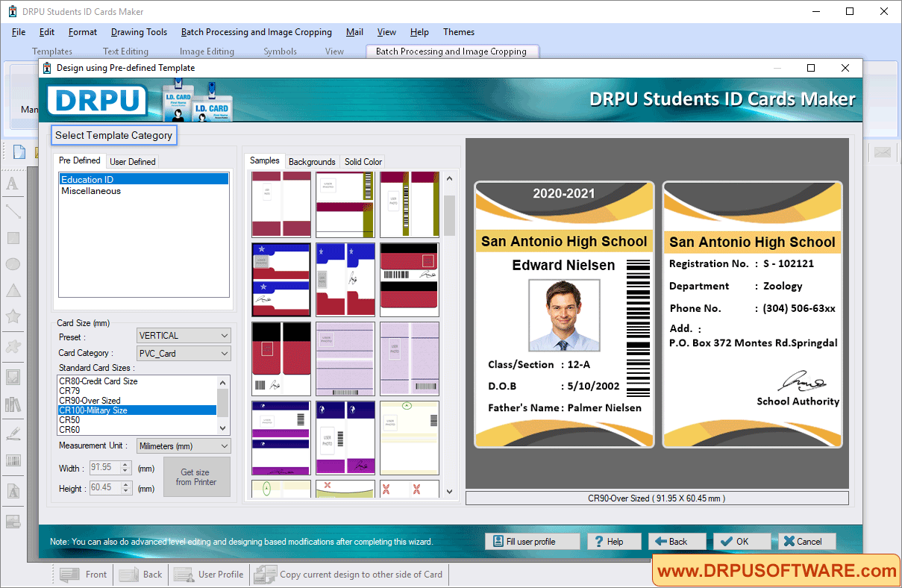Open the File menu
The image size is (902, 588).
point(19,32)
